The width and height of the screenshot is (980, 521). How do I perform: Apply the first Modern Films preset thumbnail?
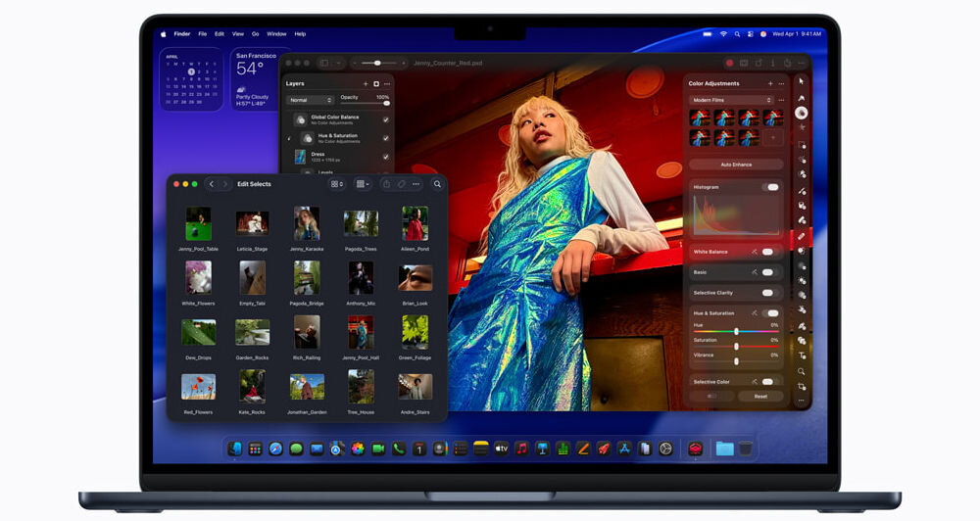pos(700,118)
